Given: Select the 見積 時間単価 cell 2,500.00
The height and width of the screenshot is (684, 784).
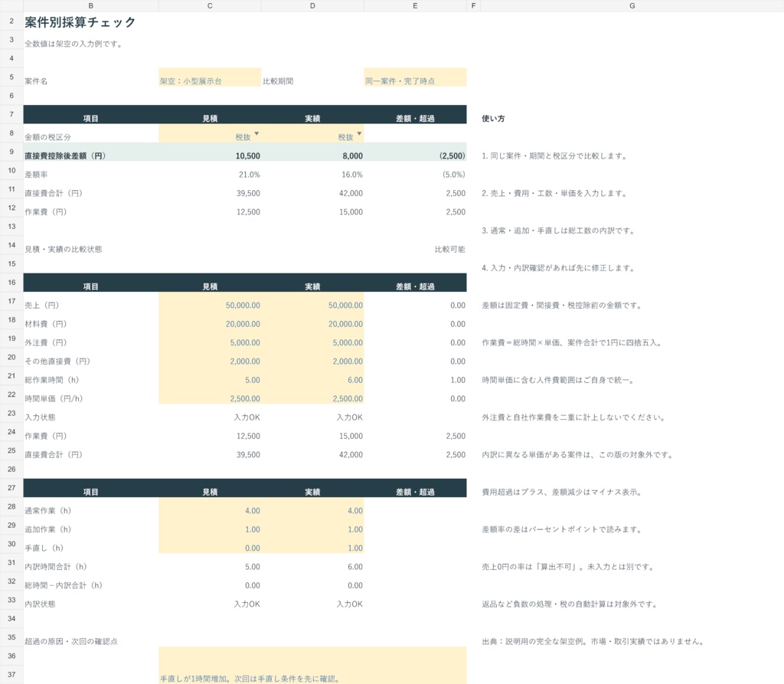Looking at the screenshot, I should [210, 394].
